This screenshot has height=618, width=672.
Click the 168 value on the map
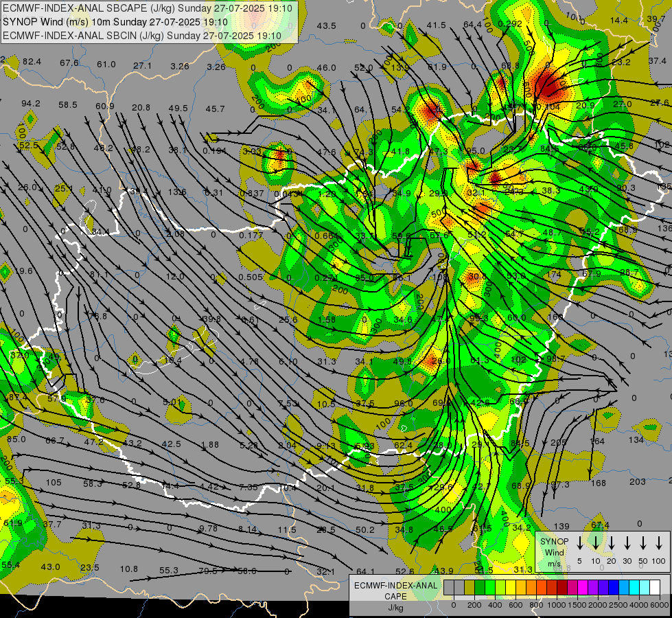[x=599, y=483]
